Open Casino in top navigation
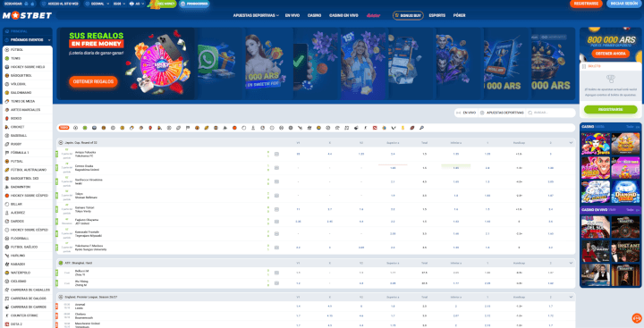This screenshot has height=328, width=644. [314, 15]
